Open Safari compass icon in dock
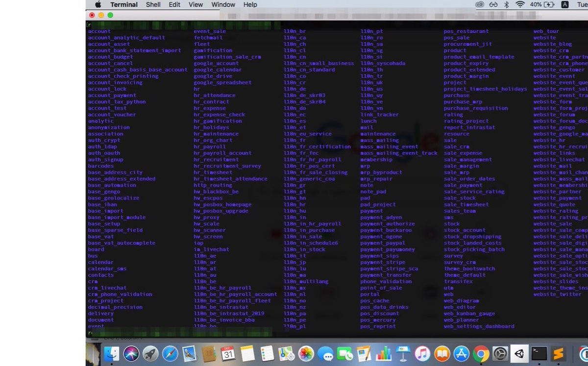 pyautogui.click(x=170, y=353)
